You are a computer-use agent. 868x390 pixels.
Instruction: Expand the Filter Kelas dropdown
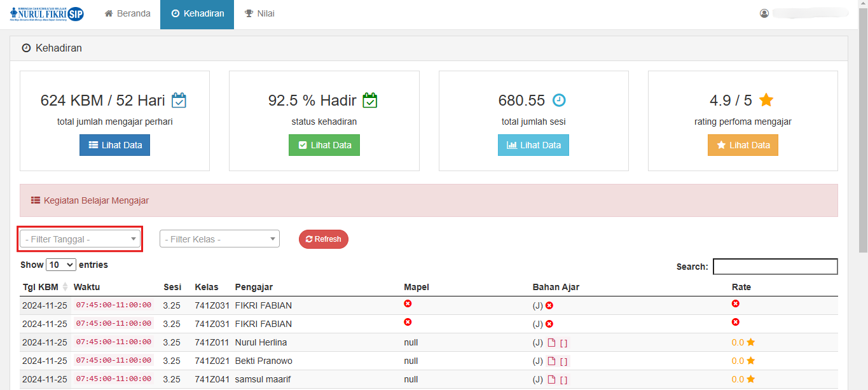click(x=219, y=239)
